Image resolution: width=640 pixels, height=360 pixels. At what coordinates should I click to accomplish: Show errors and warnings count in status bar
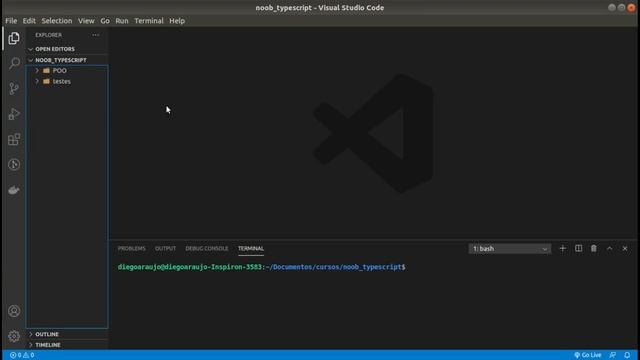tap(22, 355)
